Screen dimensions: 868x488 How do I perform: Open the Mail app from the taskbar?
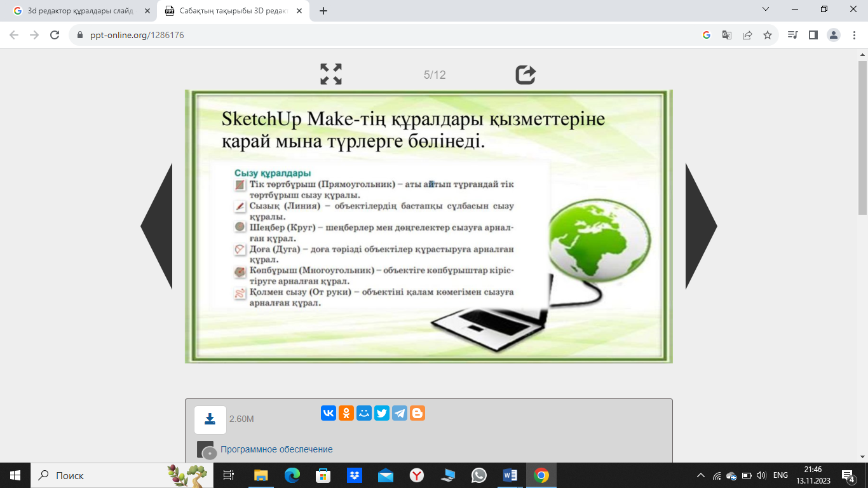tap(385, 475)
